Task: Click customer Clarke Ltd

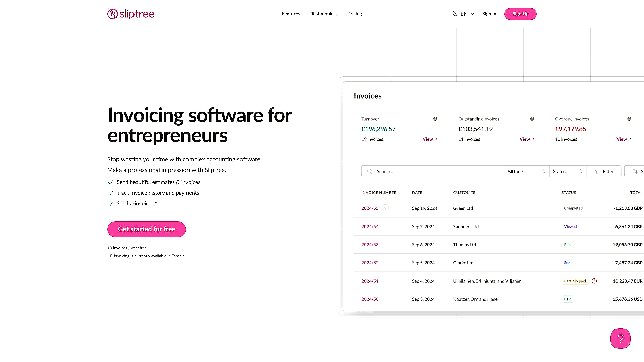Action: (x=463, y=263)
